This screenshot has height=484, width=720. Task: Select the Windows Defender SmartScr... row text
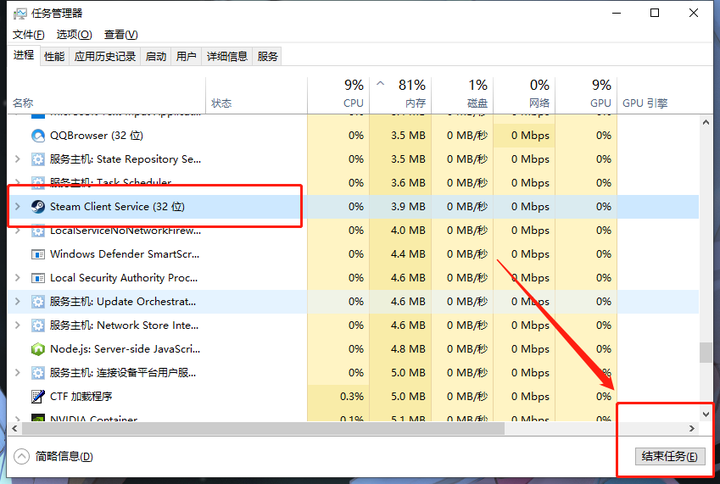(x=124, y=254)
